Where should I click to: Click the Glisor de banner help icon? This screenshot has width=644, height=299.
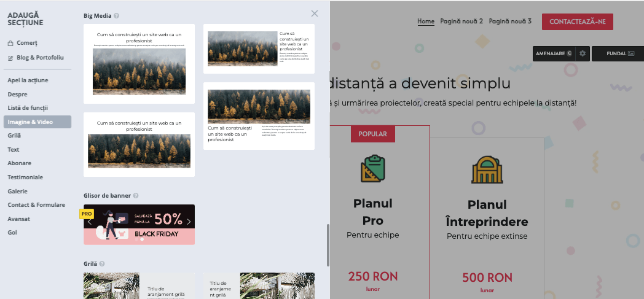[136, 196]
